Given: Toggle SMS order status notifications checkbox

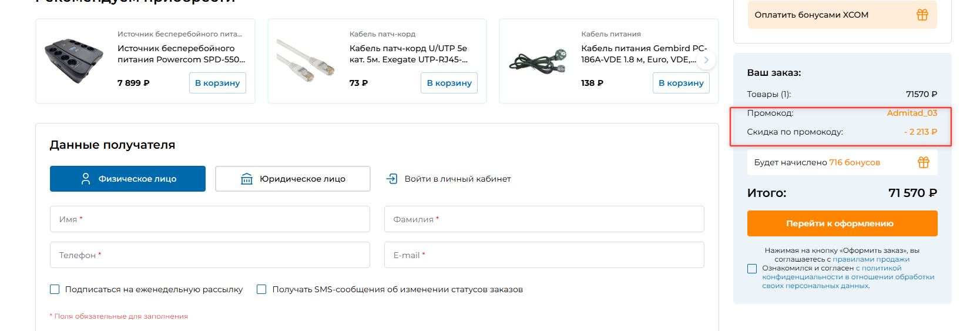Looking at the screenshot, I should click(x=261, y=289).
